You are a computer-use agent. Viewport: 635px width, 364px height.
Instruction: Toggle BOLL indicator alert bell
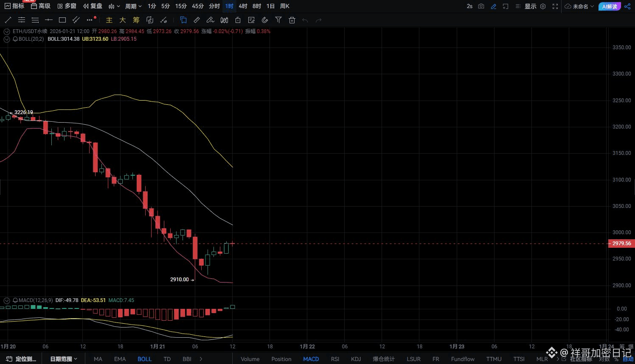[x=15, y=39]
